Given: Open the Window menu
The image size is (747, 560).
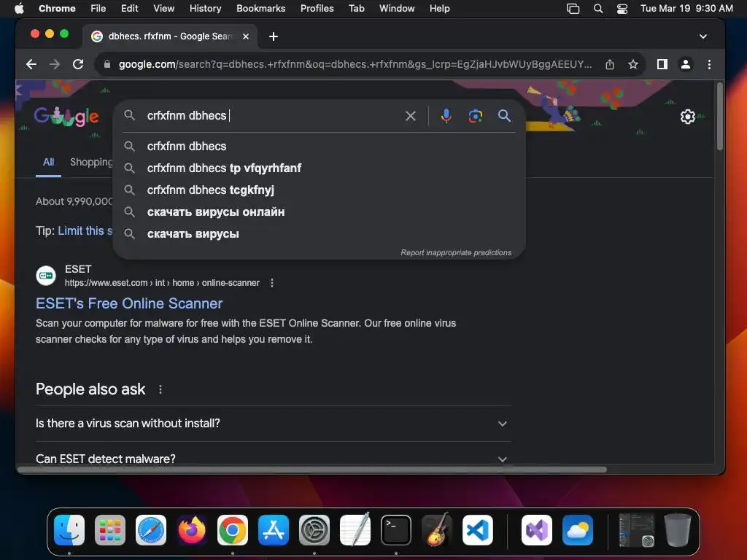Looking at the screenshot, I should pyautogui.click(x=397, y=9).
